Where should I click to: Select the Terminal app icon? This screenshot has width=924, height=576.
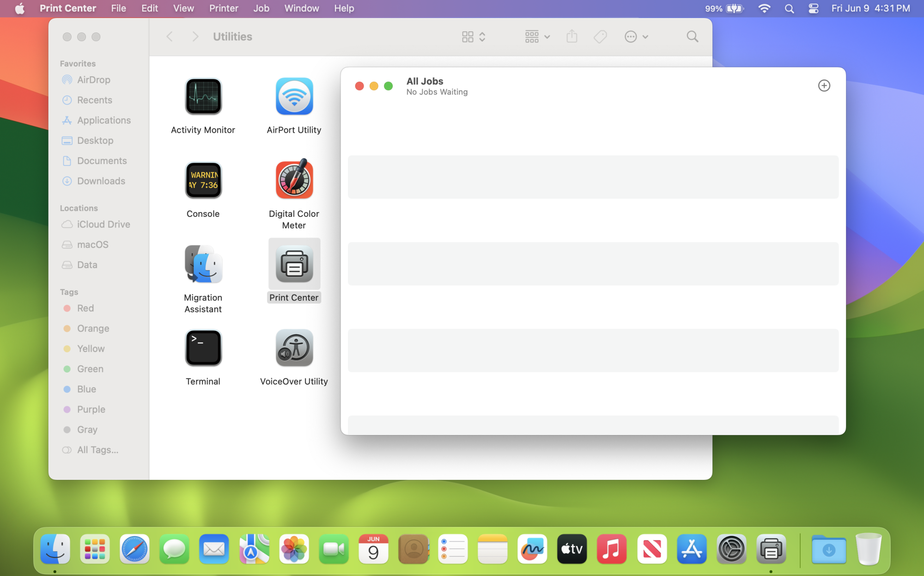click(203, 348)
